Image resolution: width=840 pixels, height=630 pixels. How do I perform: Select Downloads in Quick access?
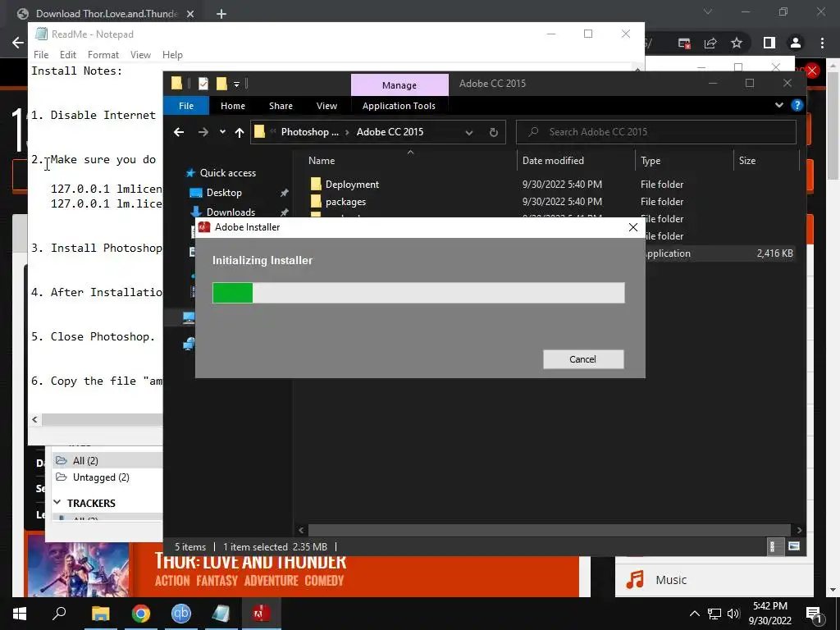tap(231, 212)
